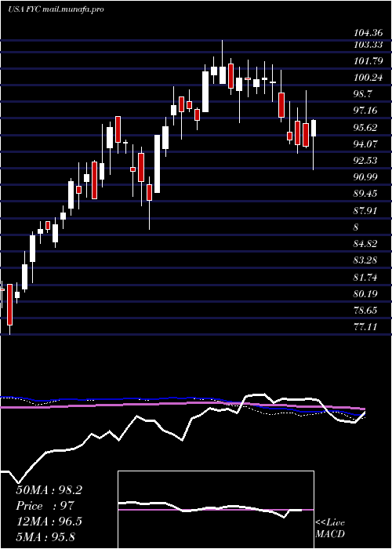
Task: Click inside the Live MACD inset chart
Action: tap(216, 510)
